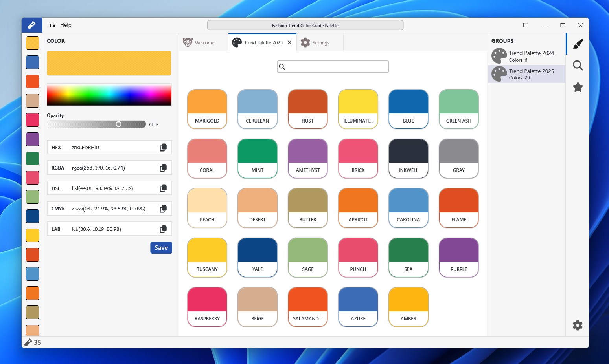609x364 pixels.
Task: Select the Punch color card
Action: click(358, 258)
